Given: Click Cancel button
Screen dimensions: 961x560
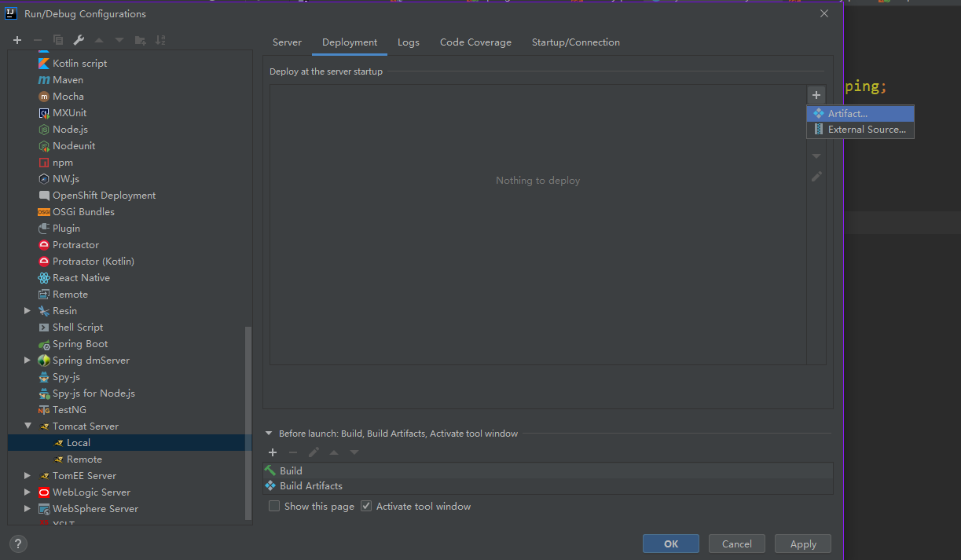Looking at the screenshot, I should point(737,544).
